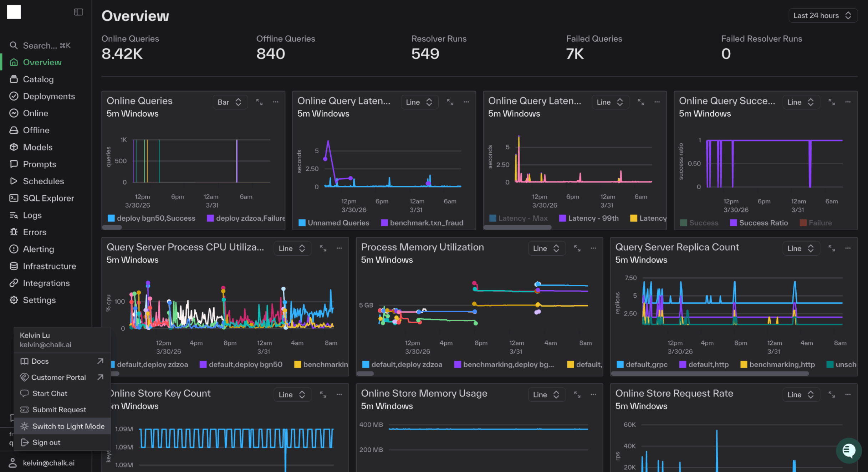Click Sign out in the account menu
This screenshot has width=868, height=472.
pos(46,442)
